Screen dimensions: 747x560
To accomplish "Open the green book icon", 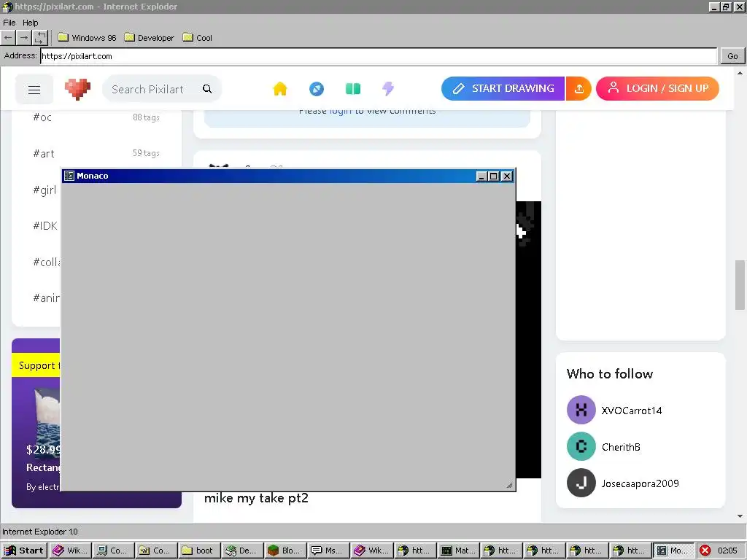I will 353,88.
